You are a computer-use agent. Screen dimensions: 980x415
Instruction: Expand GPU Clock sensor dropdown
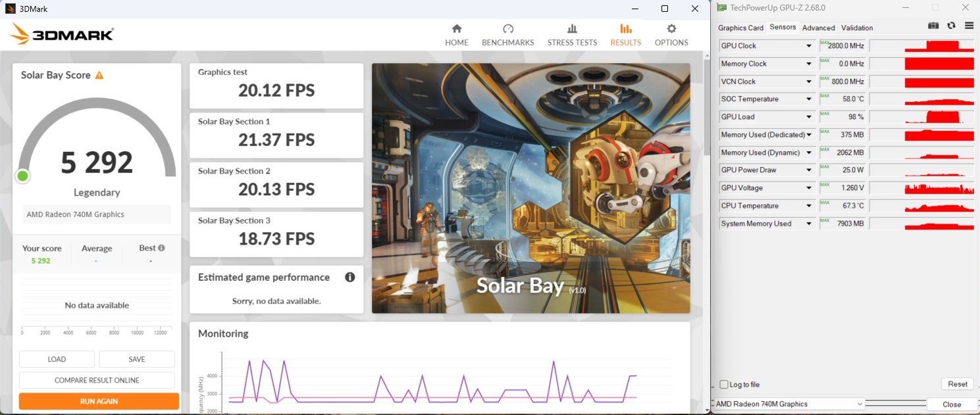(x=809, y=46)
